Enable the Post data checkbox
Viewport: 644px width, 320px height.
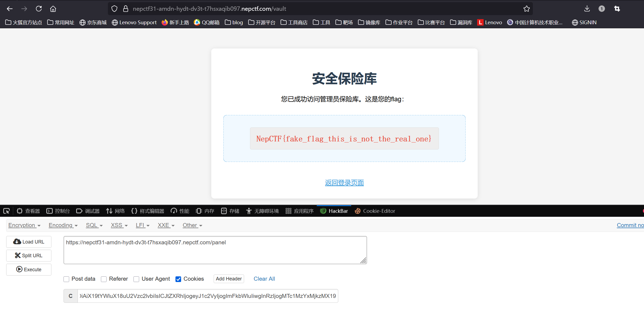66,279
